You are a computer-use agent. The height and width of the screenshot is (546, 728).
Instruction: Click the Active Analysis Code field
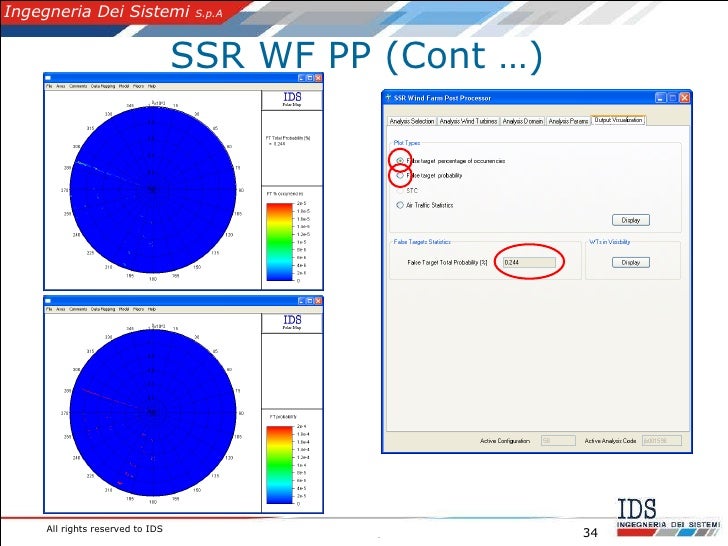pos(662,440)
